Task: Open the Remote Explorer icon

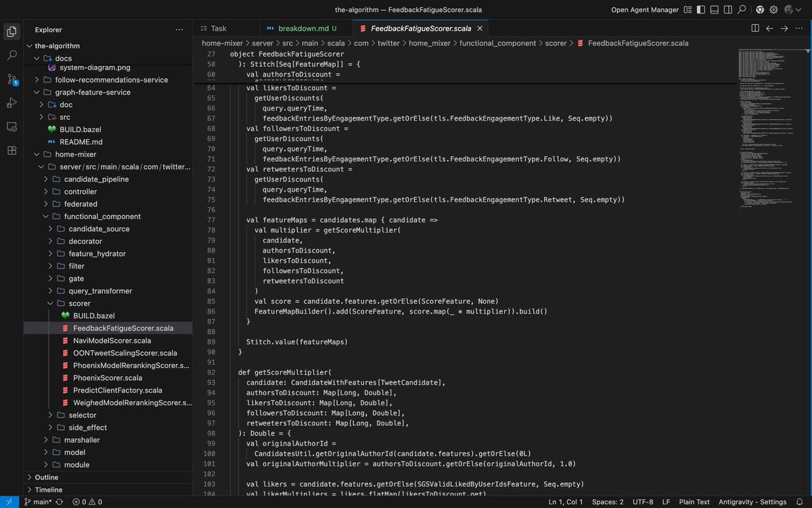Action: coord(12,127)
